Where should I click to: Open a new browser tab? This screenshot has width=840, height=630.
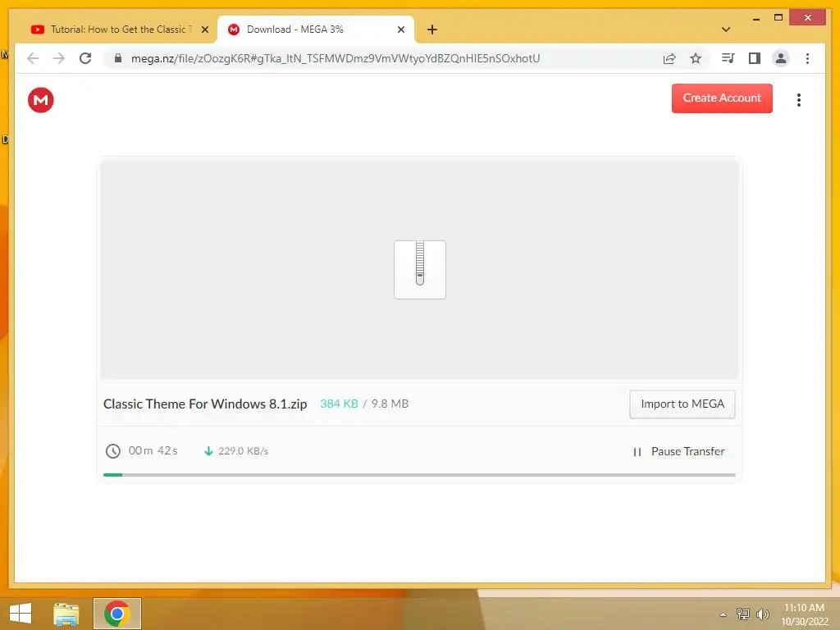click(x=431, y=30)
